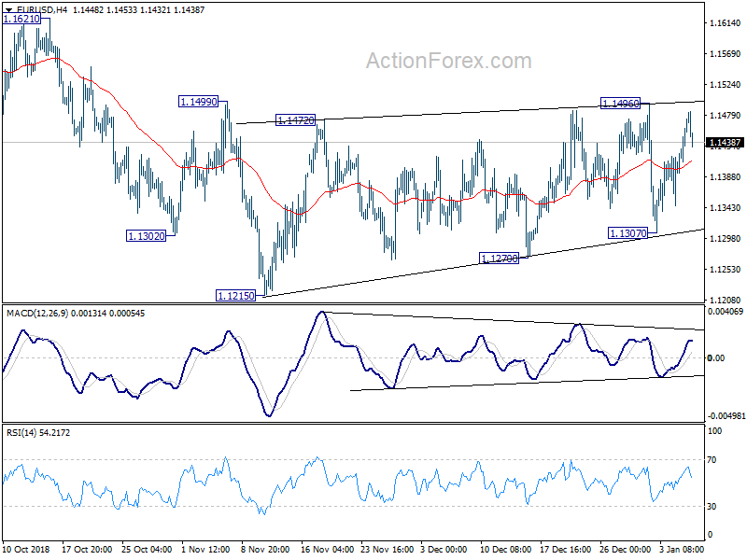Screen dimensions: 747x560
Task: Select the 1.13070 price label
Action: [628, 232]
